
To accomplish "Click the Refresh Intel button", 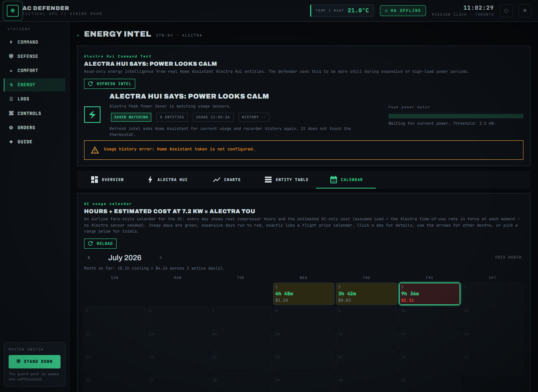I will click(109, 84).
